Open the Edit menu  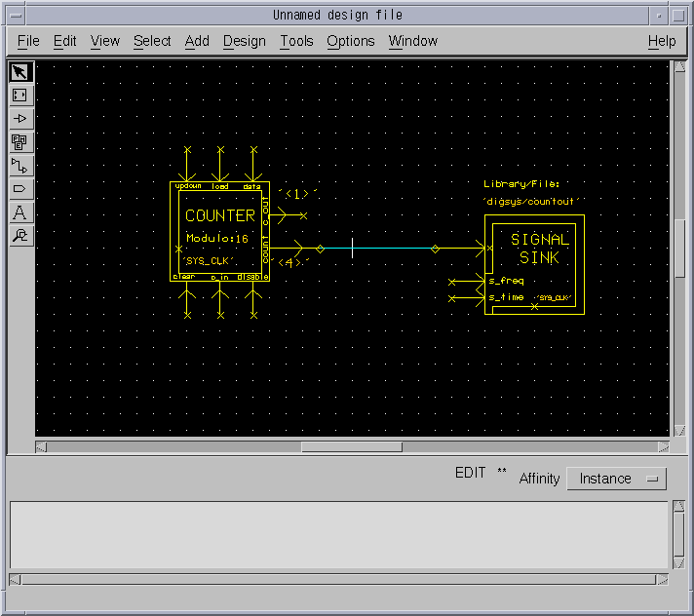click(x=64, y=41)
